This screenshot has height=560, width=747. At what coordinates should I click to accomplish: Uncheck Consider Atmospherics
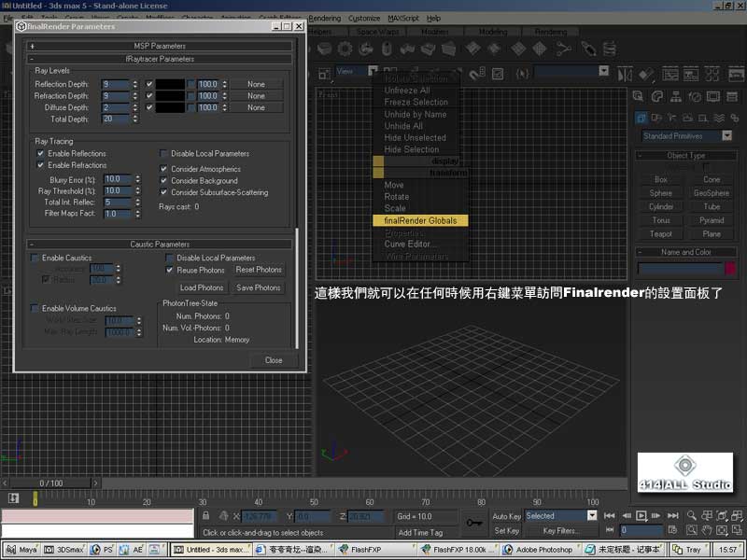point(163,169)
